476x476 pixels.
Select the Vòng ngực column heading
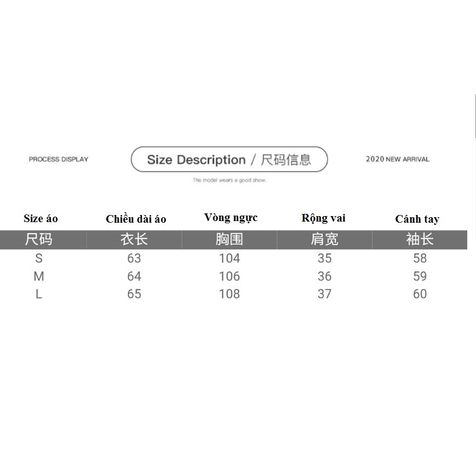click(x=231, y=218)
